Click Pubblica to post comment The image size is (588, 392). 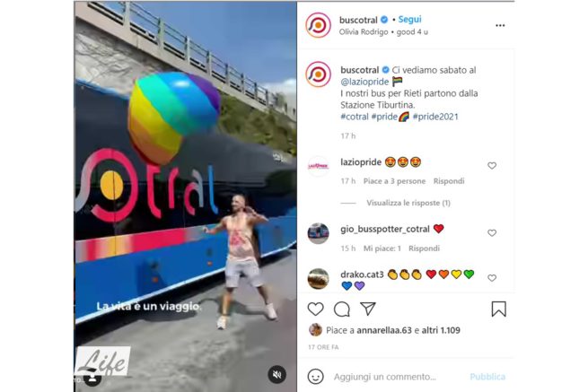click(x=487, y=377)
